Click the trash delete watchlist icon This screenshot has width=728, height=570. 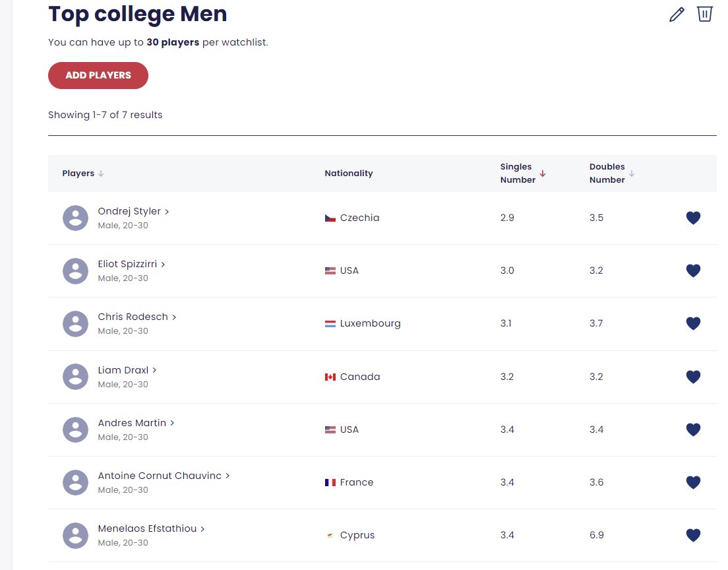(x=704, y=13)
